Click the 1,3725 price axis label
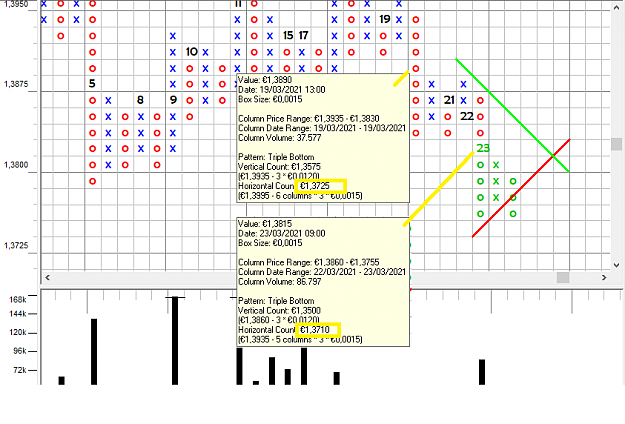Image resolution: width=625 pixels, height=424 pixels. click(x=16, y=245)
